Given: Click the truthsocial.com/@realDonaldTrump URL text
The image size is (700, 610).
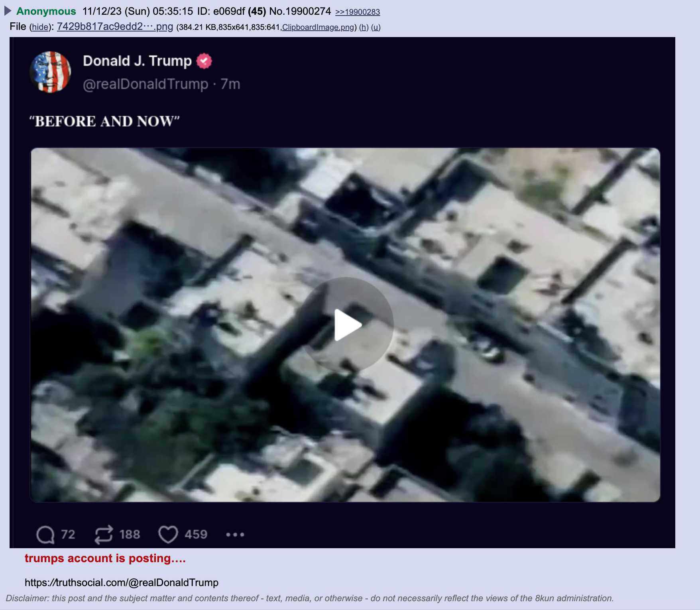Looking at the screenshot, I should [x=122, y=582].
